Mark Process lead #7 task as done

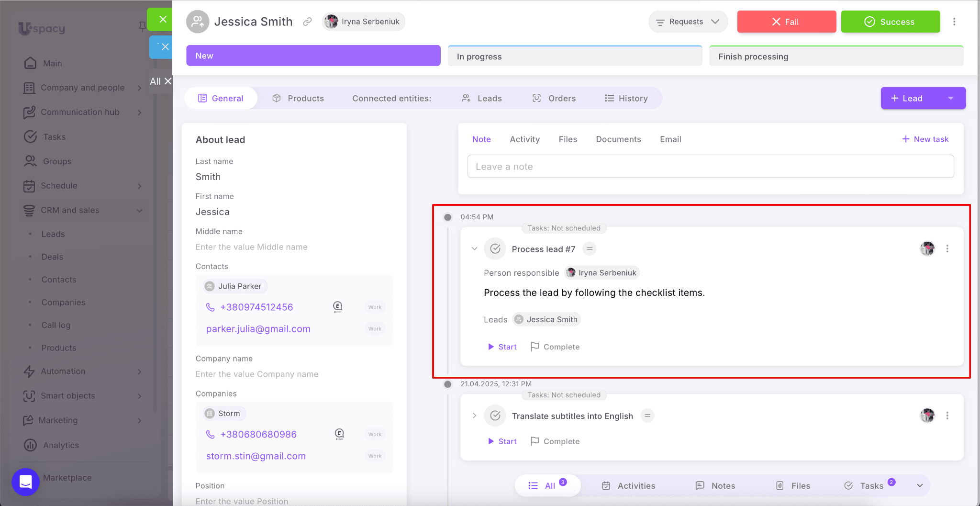point(495,249)
